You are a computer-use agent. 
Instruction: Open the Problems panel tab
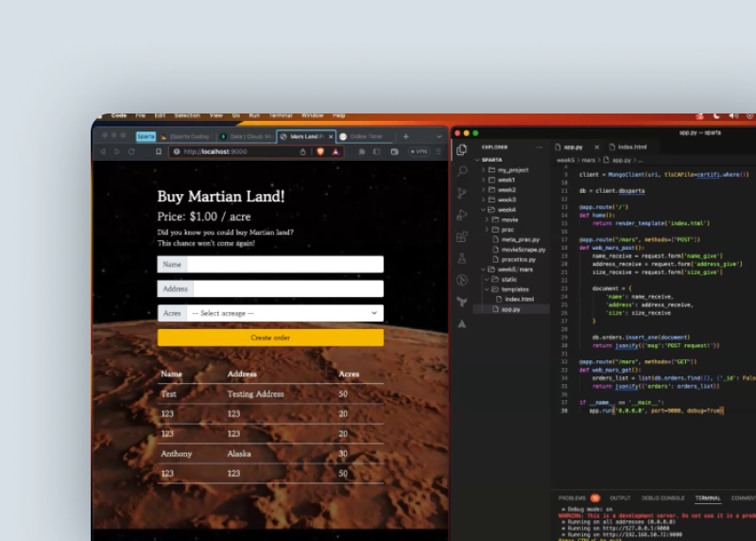572,497
